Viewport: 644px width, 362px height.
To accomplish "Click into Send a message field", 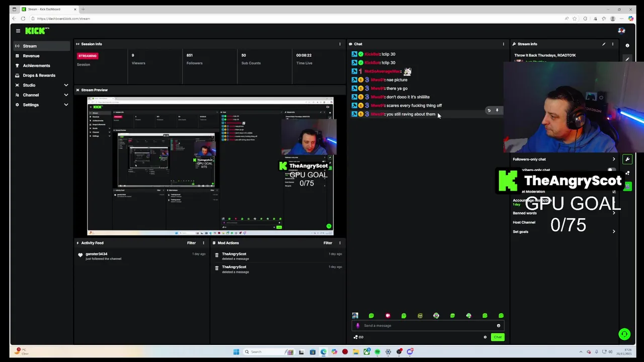I will point(427,326).
